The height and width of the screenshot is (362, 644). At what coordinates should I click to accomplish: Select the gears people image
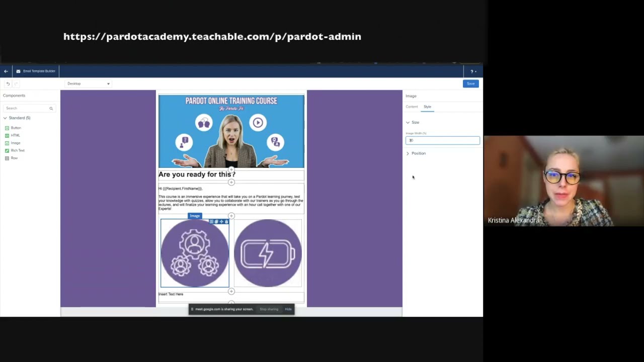click(x=195, y=253)
